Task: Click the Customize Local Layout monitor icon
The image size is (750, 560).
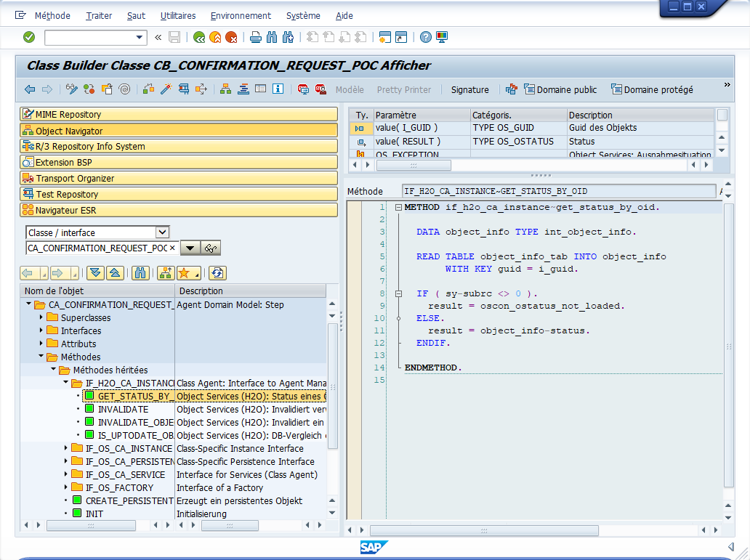Action: (441, 37)
